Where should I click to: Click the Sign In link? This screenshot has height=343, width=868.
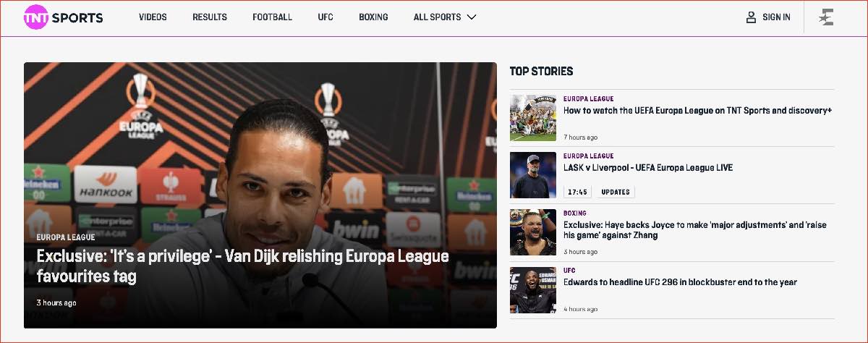(776, 17)
